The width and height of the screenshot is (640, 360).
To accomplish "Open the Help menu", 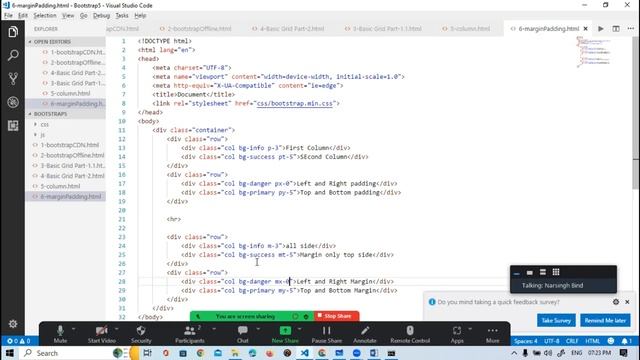I will click(x=140, y=16).
